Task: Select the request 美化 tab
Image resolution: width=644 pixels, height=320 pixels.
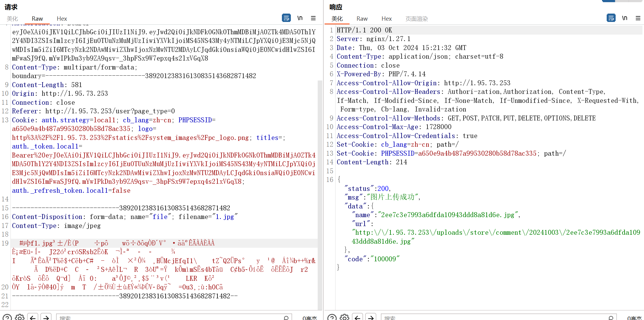Action: [12, 19]
